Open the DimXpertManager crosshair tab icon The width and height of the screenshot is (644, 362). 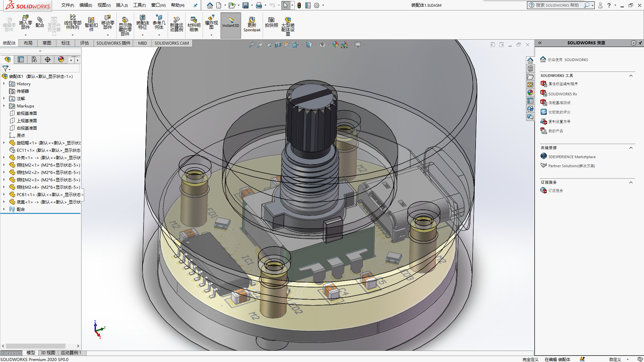pyautogui.click(x=48, y=59)
